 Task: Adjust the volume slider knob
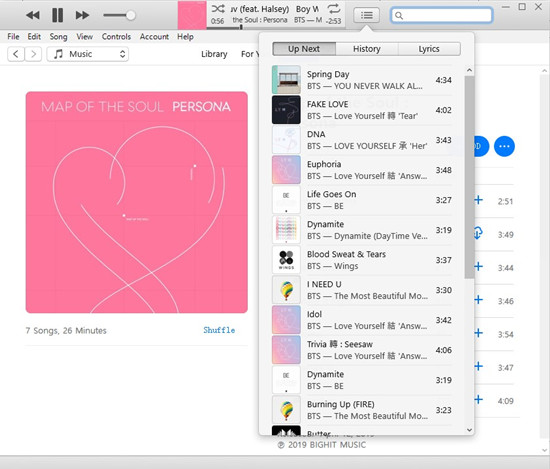point(130,15)
